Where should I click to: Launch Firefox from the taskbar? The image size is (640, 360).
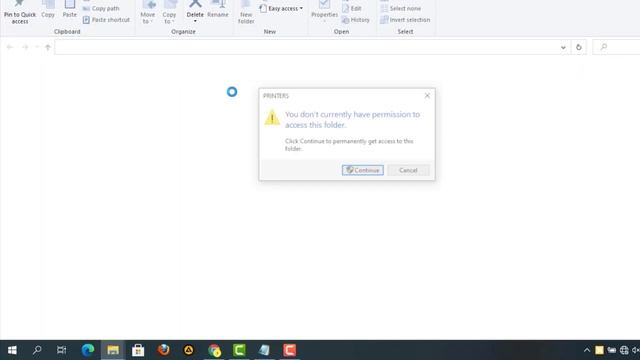coord(164,350)
